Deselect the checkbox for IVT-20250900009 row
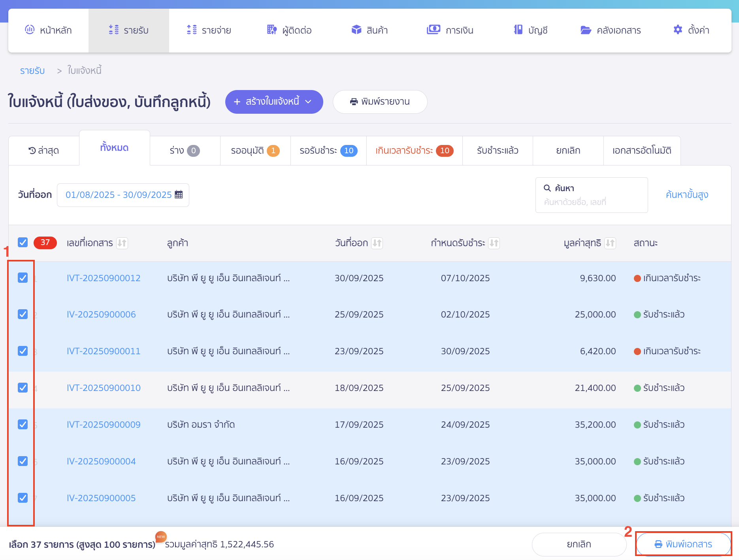 [x=23, y=425]
